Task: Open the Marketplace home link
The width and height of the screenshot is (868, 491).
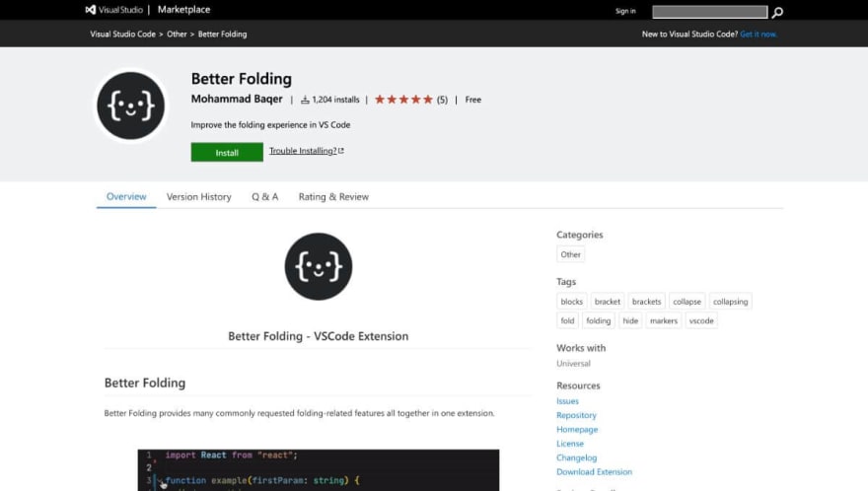Action: (x=183, y=10)
